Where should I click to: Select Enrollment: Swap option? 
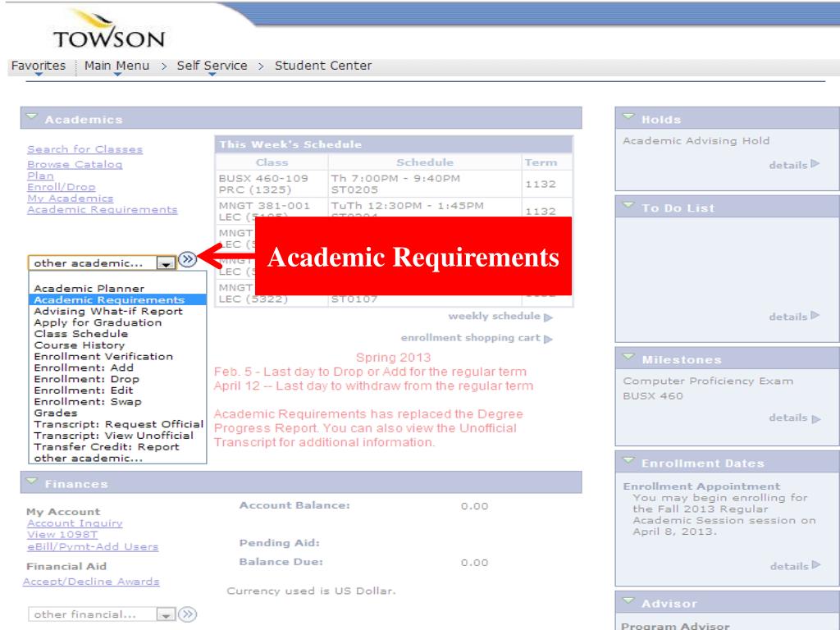point(117,401)
